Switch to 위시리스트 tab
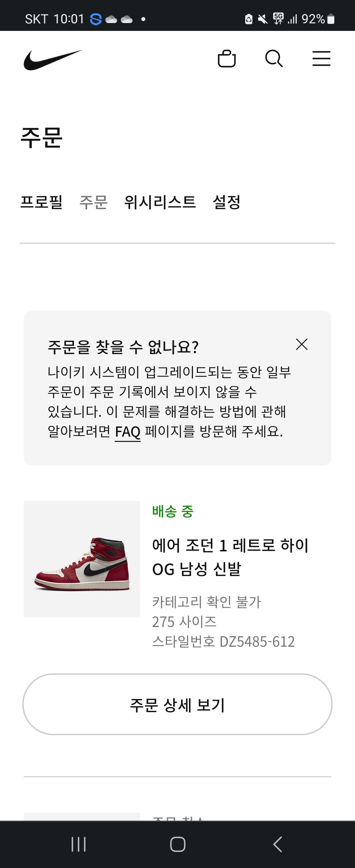Screen dimensions: 355x868 point(160,202)
